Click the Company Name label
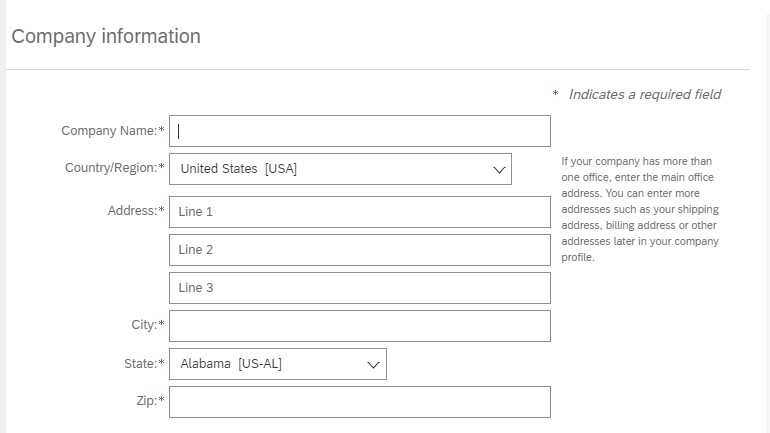This screenshot has height=433, width=770. (x=110, y=131)
